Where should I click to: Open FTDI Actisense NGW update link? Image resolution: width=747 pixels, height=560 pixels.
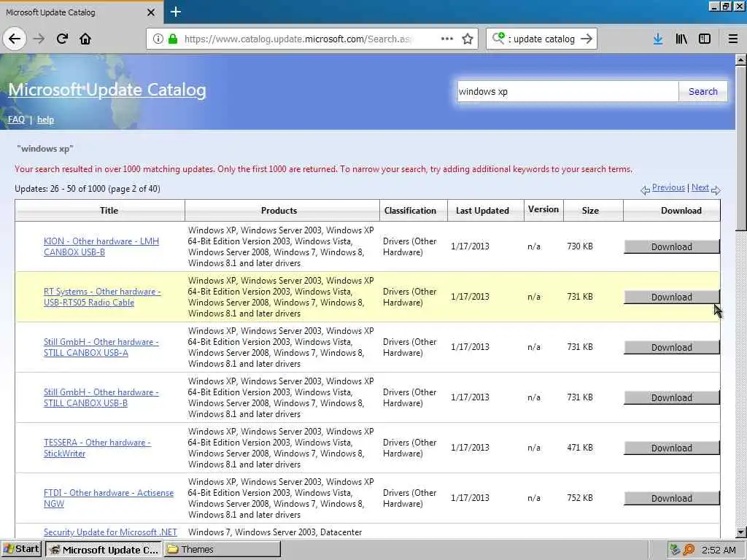109,498
